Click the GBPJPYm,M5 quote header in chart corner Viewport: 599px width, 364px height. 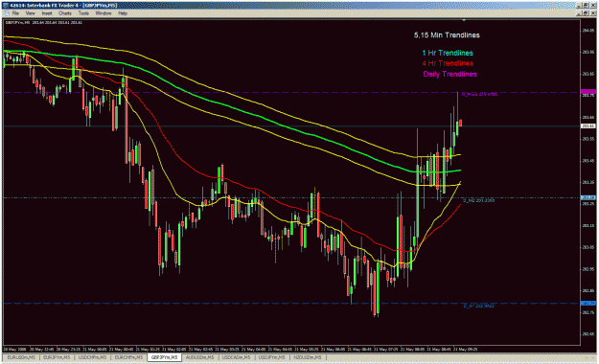click(x=43, y=23)
